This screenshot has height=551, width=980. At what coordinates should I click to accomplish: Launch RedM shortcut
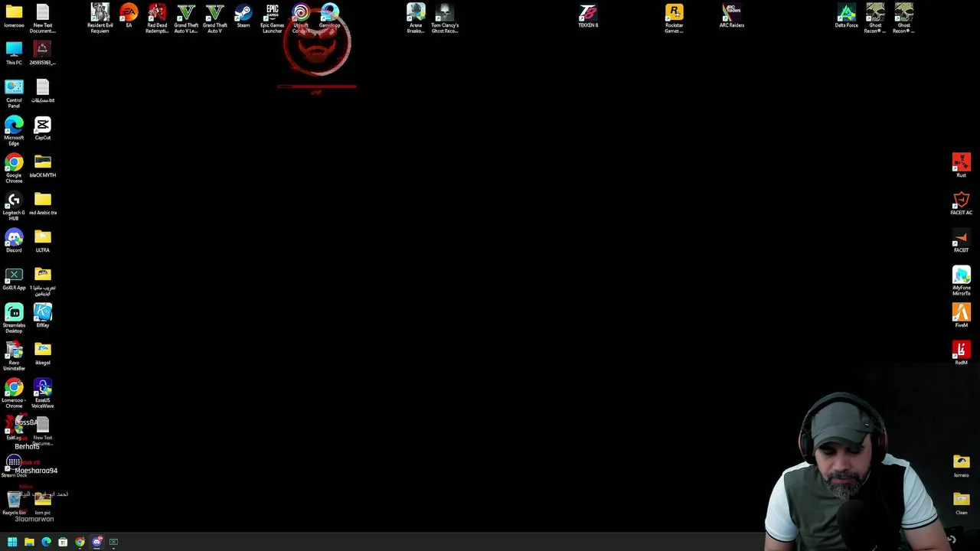962,354
